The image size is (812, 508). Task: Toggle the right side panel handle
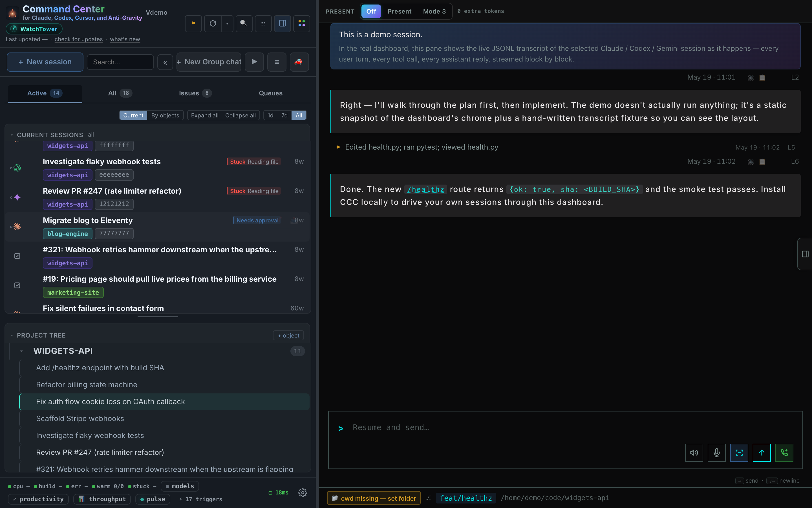pyautogui.click(x=805, y=254)
